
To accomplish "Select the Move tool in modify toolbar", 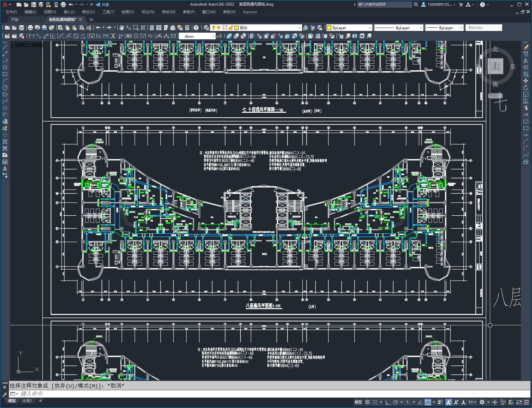I will [526, 81].
